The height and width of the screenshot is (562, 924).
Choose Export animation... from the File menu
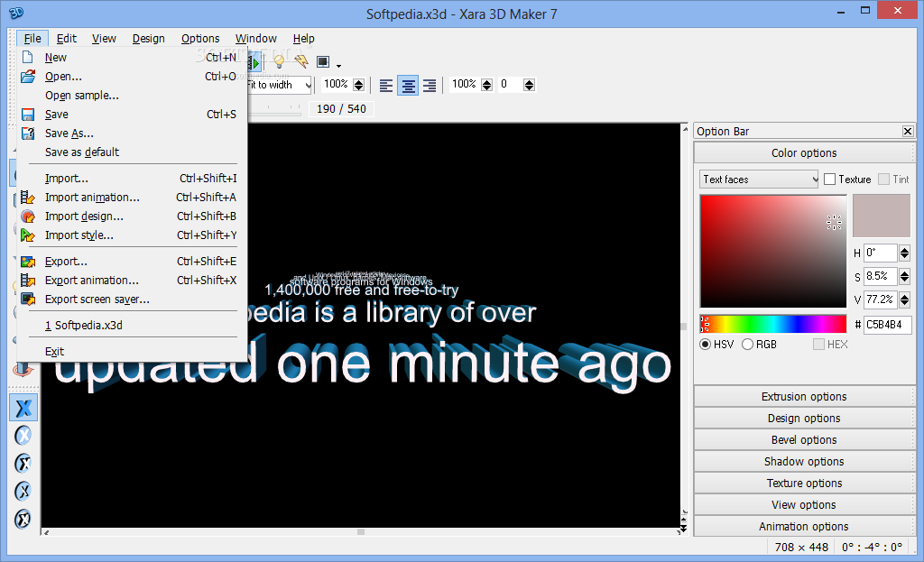[x=128, y=280]
